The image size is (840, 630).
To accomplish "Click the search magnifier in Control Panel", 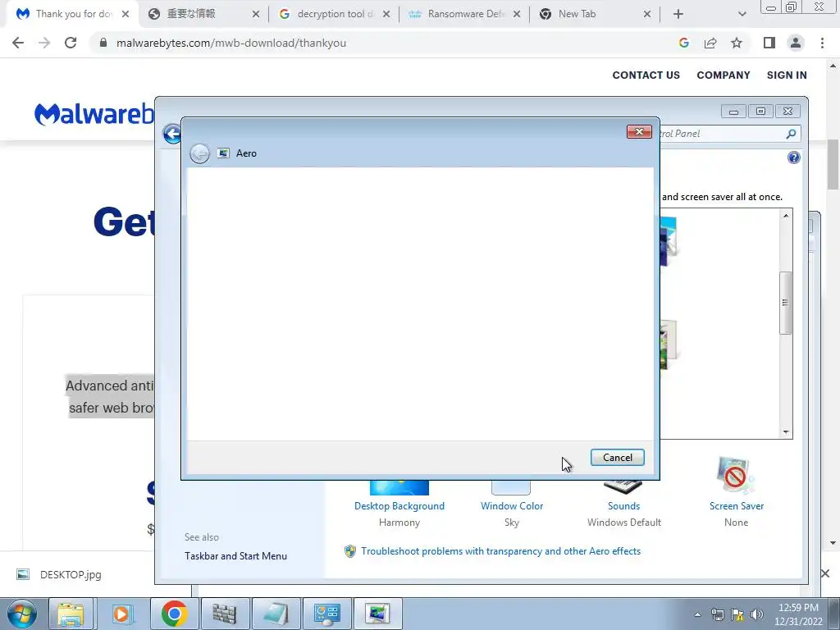I will [791, 134].
